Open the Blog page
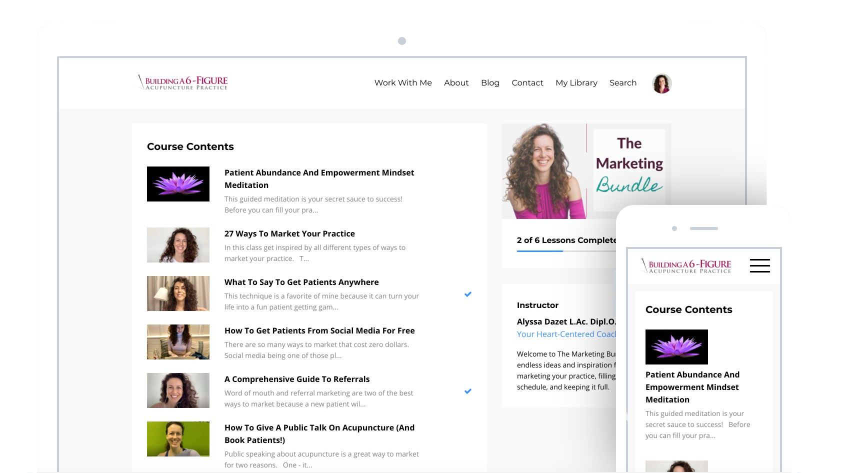The height and width of the screenshot is (473, 868). click(490, 83)
